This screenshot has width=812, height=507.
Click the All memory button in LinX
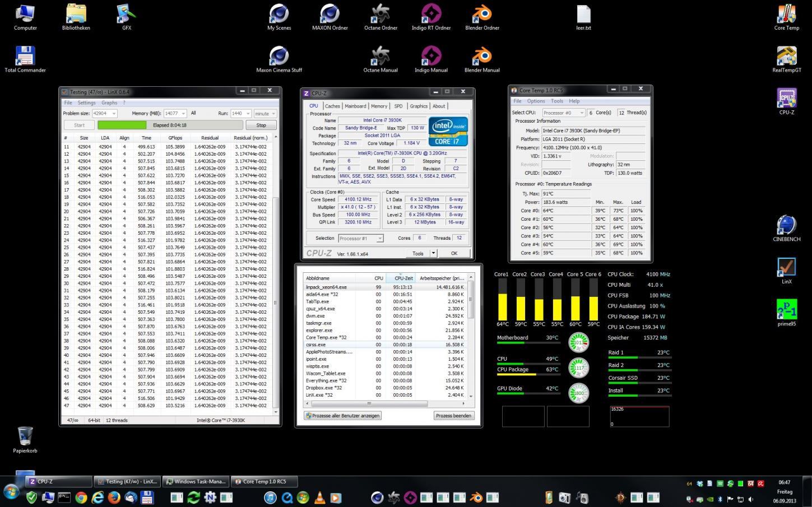[193, 113]
